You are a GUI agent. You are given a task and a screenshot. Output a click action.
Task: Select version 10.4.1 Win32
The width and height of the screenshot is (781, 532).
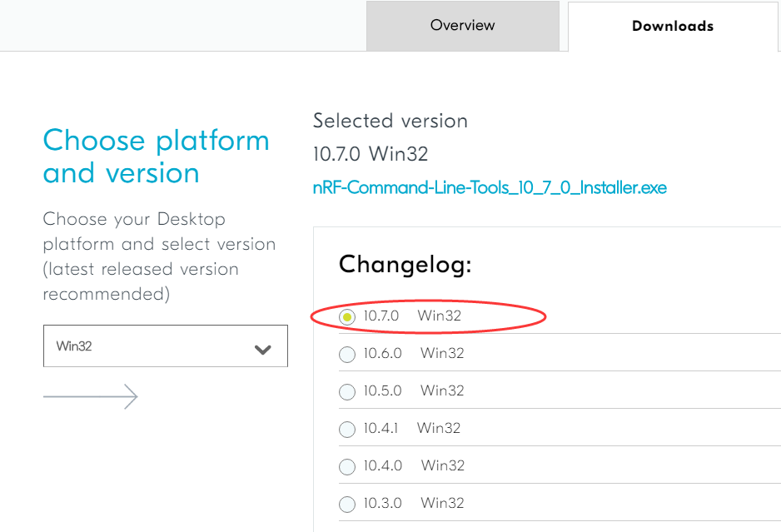[x=346, y=429]
